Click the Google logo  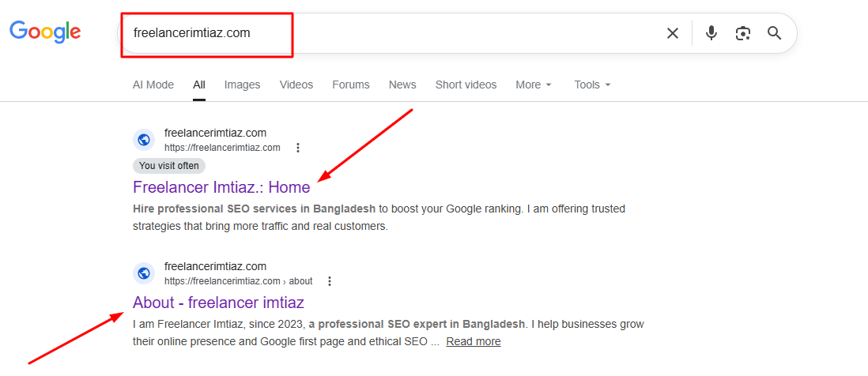[45, 32]
